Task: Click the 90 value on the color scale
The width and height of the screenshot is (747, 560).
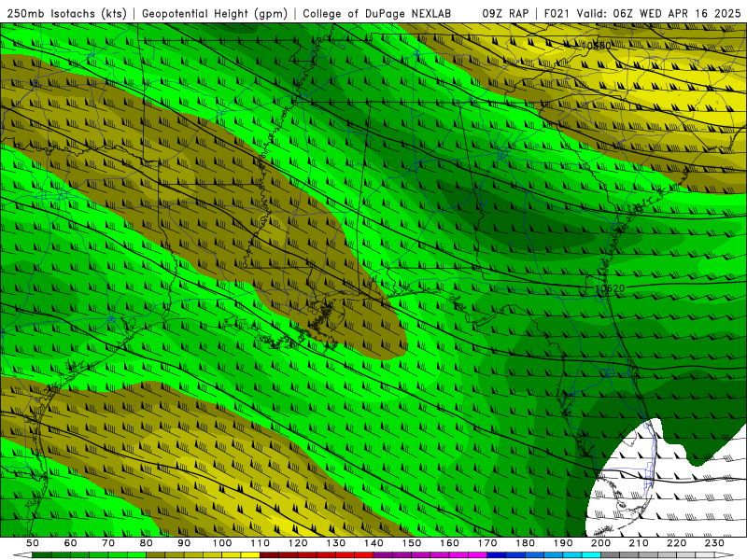Action: click(184, 543)
